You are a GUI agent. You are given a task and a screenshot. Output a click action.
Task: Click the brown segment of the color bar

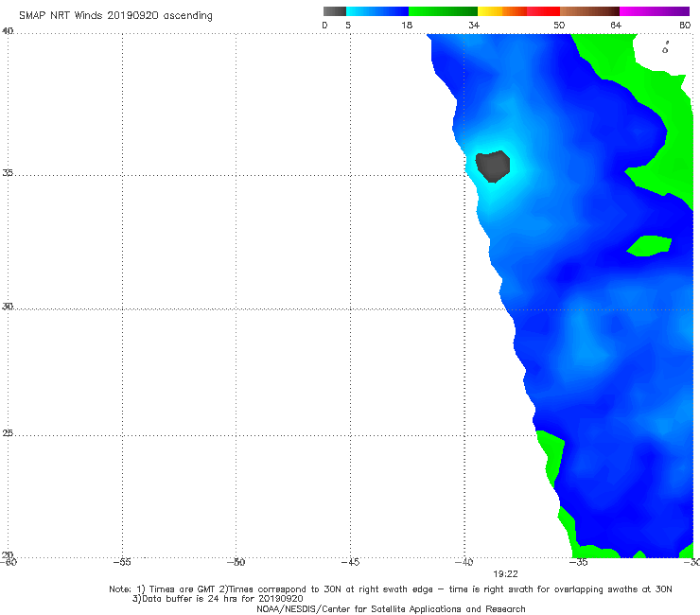tap(589, 11)
